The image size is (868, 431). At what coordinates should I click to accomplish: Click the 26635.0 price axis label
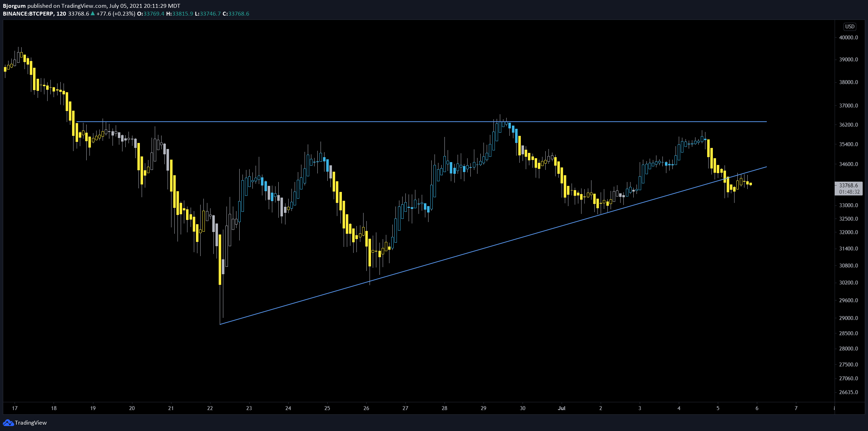click(848, 392)
